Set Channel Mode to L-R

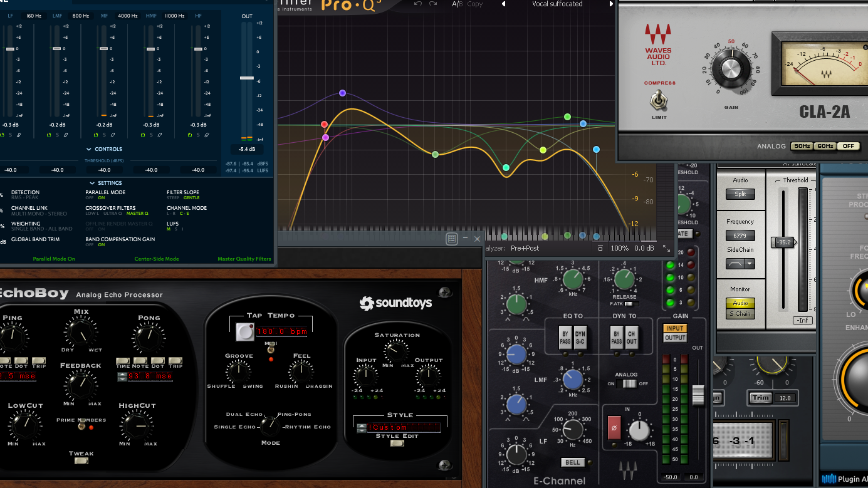170,214
